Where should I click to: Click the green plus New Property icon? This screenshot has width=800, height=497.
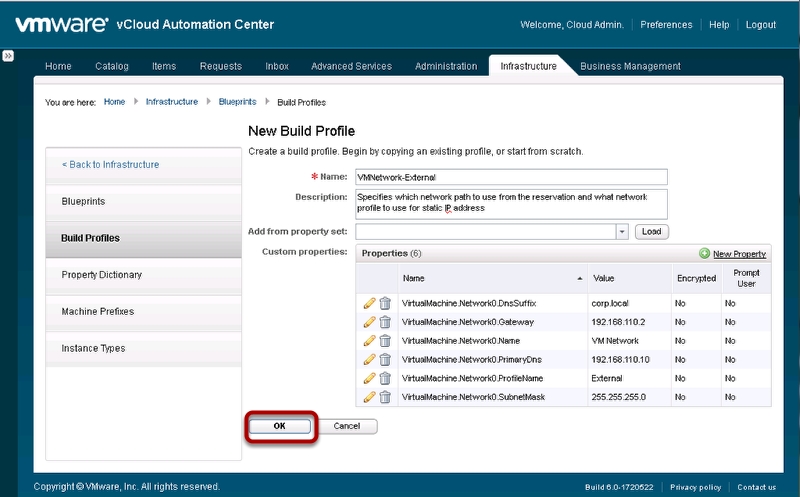704,253
